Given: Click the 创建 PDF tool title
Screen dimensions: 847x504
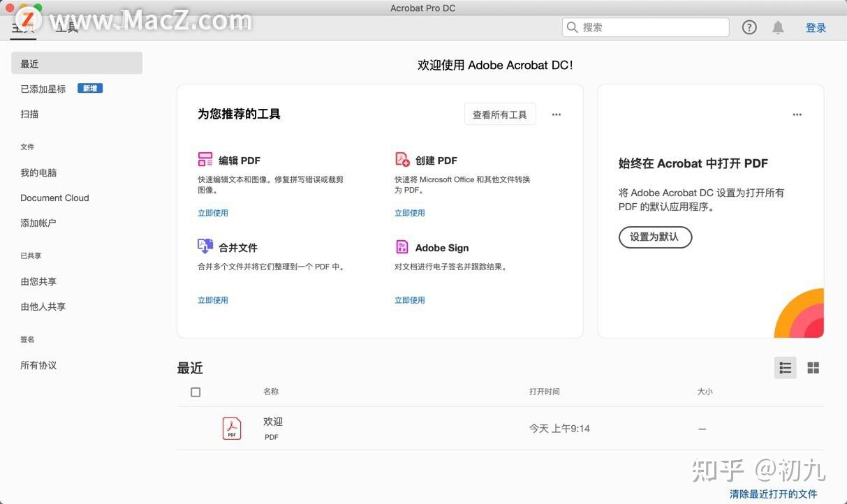Looking at the screenshot, I should [x=436, y=161].
